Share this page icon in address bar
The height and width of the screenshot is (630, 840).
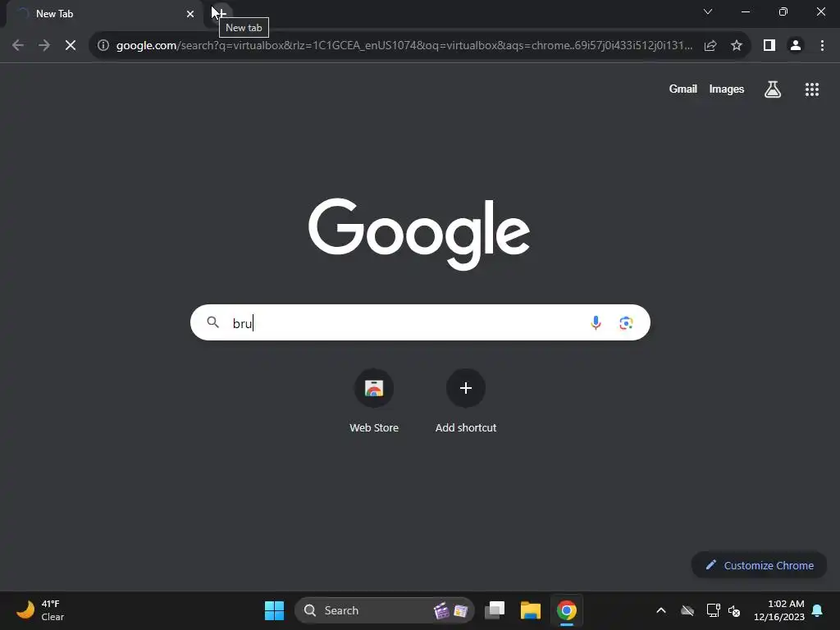tap(710, 46)
